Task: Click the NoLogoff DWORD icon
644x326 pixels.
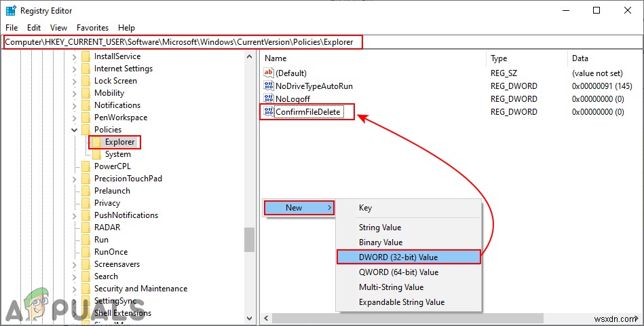Action: point(269,98)
